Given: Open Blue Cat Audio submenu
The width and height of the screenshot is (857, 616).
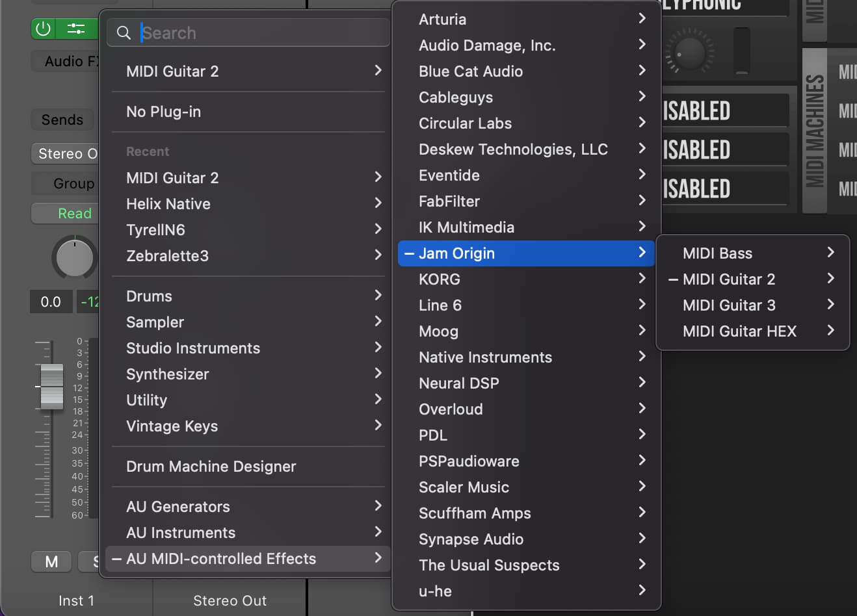Looking at the screenshot, I should point(526,71).
